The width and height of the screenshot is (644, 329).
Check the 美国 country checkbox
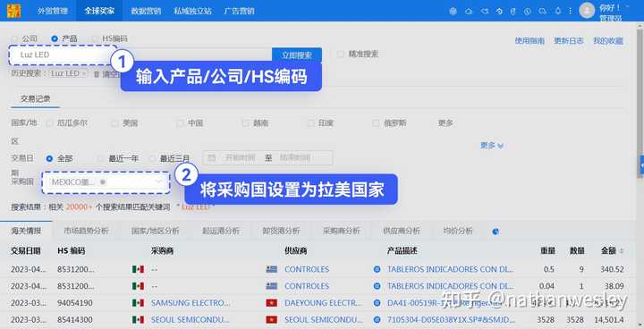(x=114, y=122)
